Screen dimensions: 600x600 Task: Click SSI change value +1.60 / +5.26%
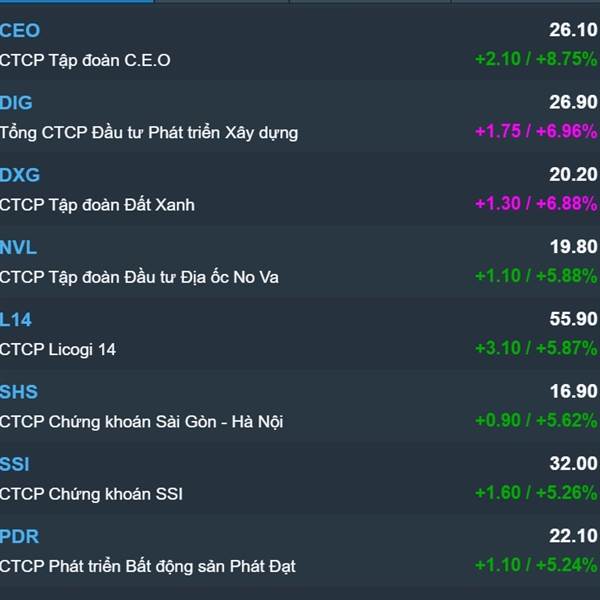pyautogui.click(x=536, y=494)
